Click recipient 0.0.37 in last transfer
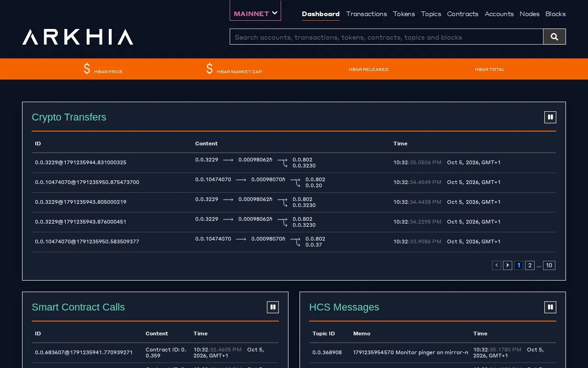Screen dimensions: 588x368 click(314, 245)
